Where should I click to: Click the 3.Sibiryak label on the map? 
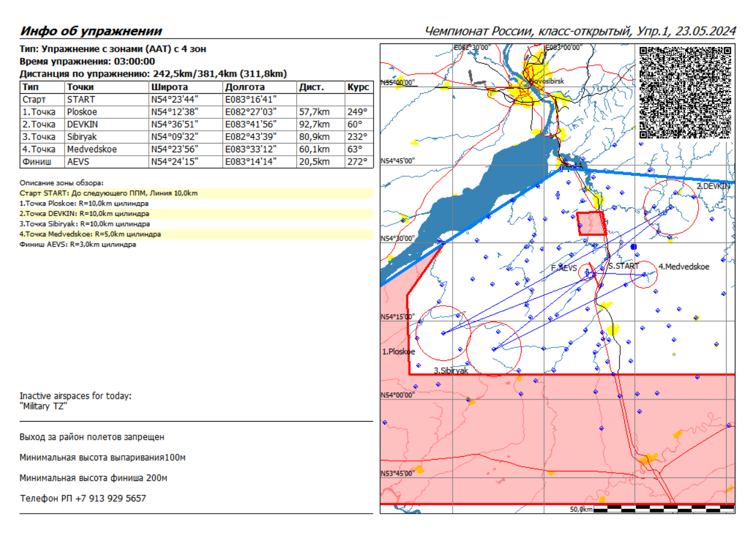point(450,371)
